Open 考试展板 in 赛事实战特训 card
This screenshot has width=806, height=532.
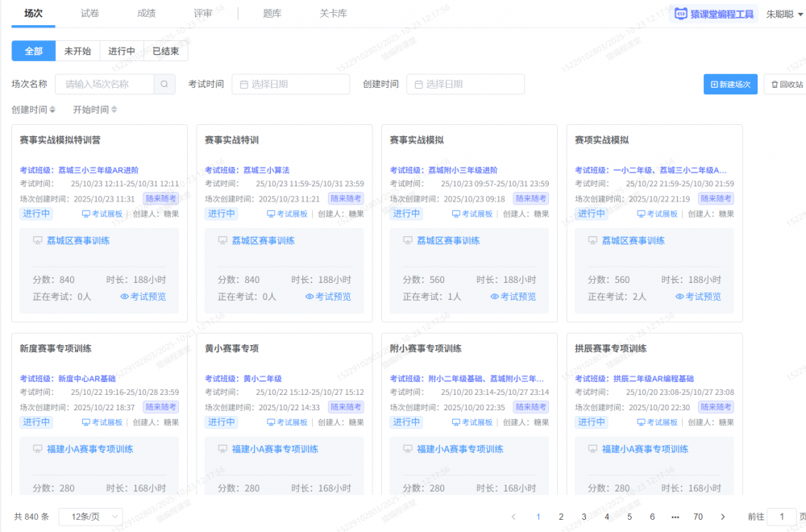click(288, 214)
